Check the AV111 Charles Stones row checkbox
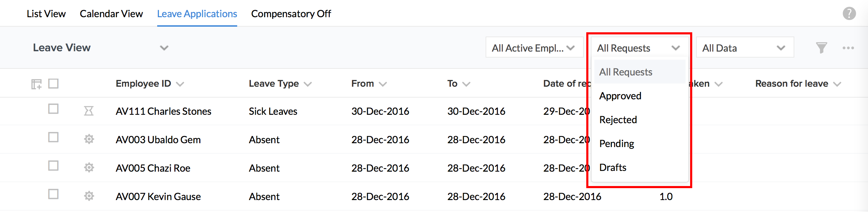 pos(53,109)
